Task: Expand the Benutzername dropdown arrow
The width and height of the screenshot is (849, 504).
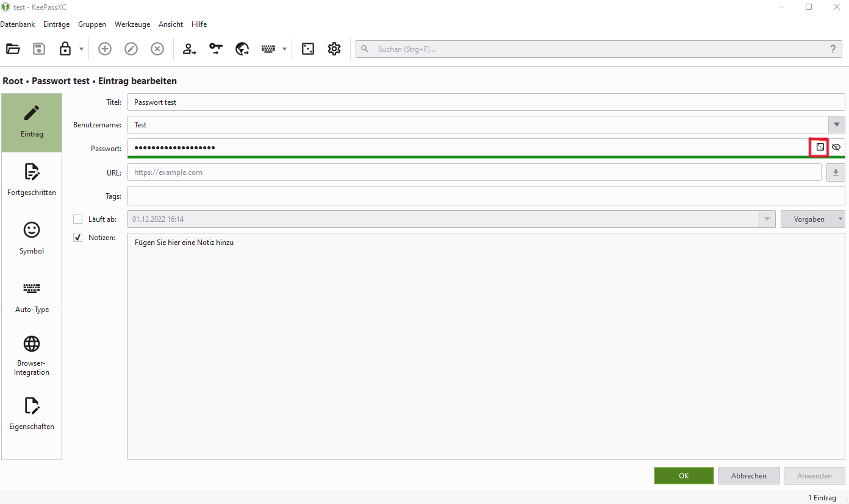Action: (836, 125)
